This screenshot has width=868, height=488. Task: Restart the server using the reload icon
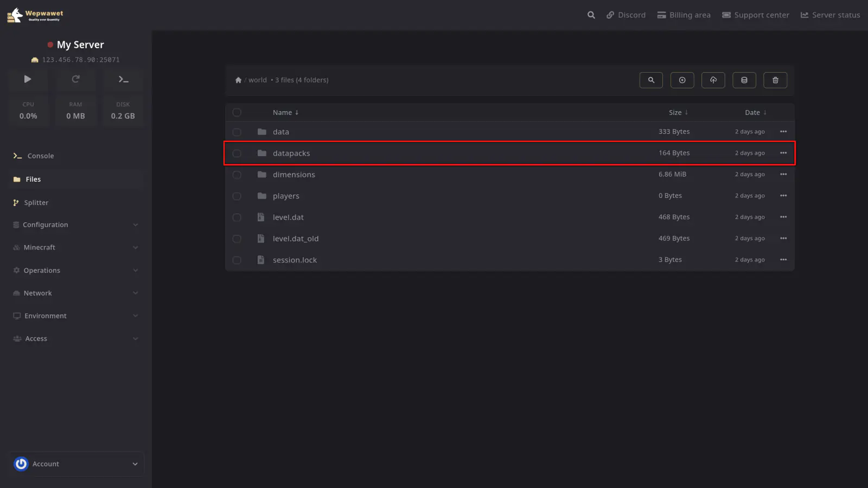75,79
